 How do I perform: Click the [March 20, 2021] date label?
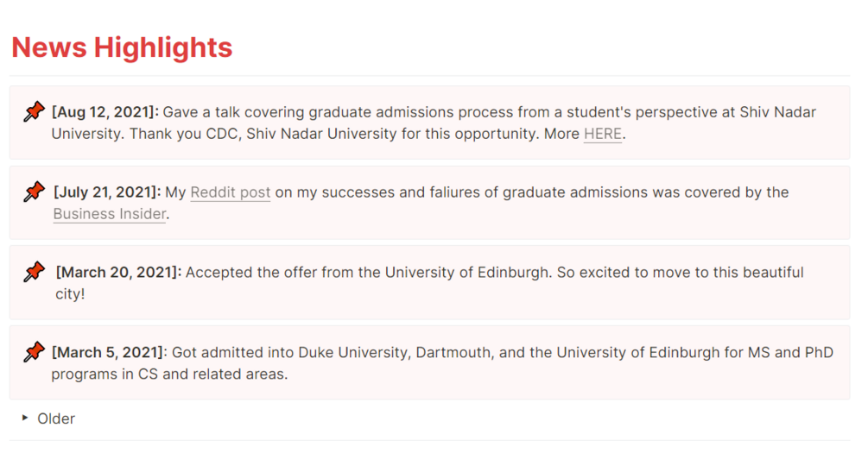click(118, 273)
